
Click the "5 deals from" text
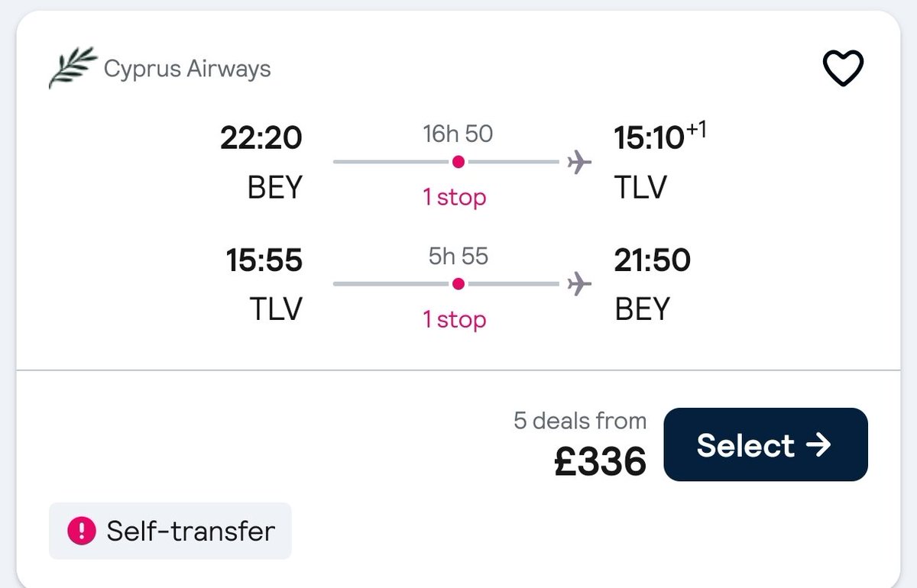pos(580,421)
